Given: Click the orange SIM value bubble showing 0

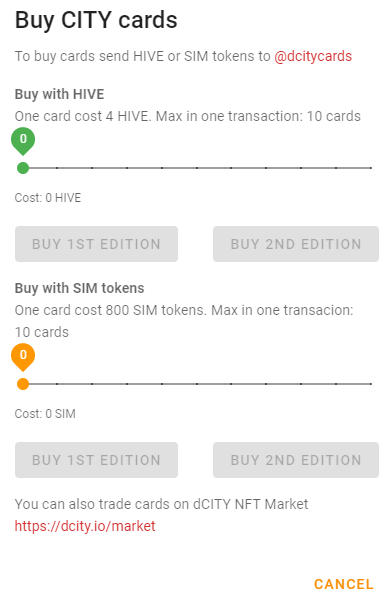Looking at the screenshot, I should (x=23, y=356).
